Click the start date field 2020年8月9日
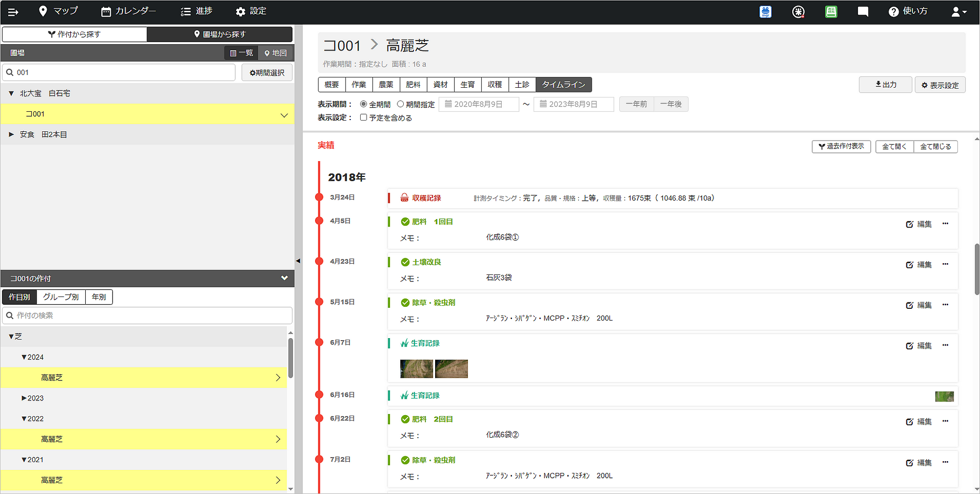 click(x=479, y=104)
